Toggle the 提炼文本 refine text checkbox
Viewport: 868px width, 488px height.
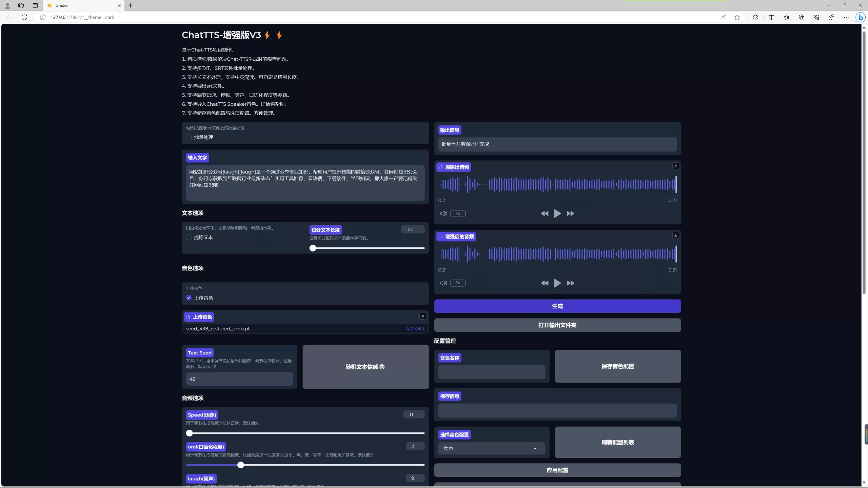click(x=189, y=237)
